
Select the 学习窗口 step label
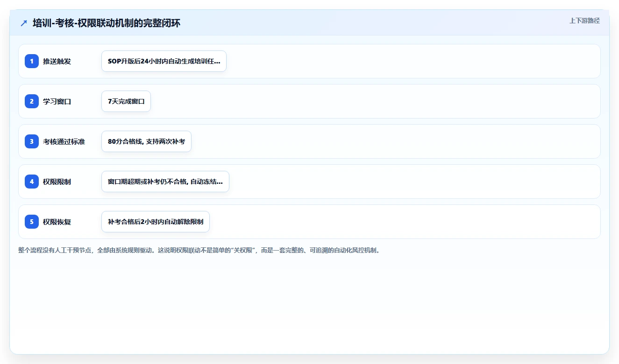coord(57,101)
